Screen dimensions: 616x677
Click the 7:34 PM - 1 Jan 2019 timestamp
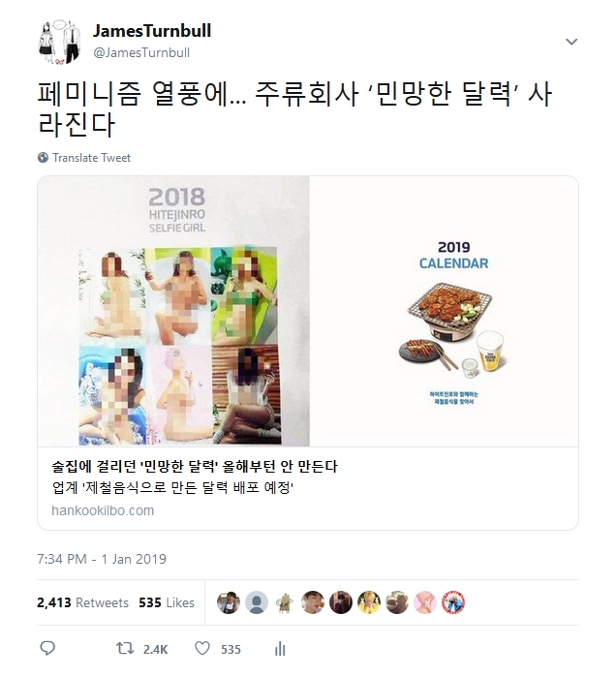[x=102, y=559]
